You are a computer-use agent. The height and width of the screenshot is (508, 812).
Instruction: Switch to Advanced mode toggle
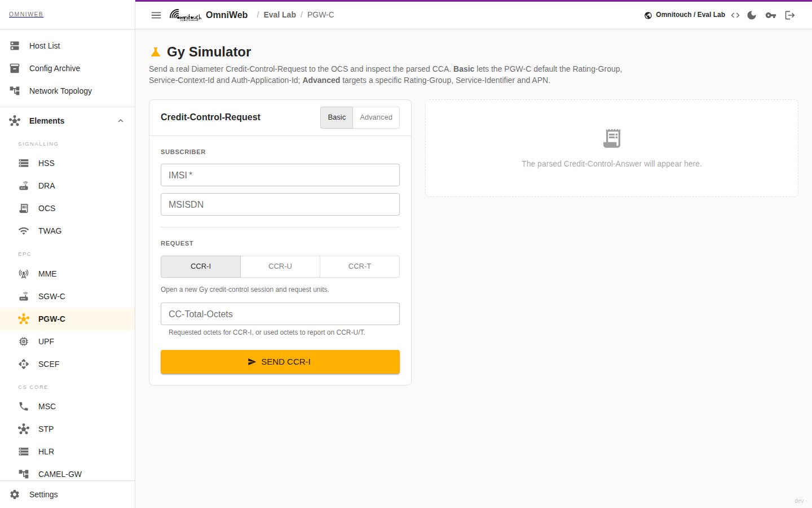[376, 117]
